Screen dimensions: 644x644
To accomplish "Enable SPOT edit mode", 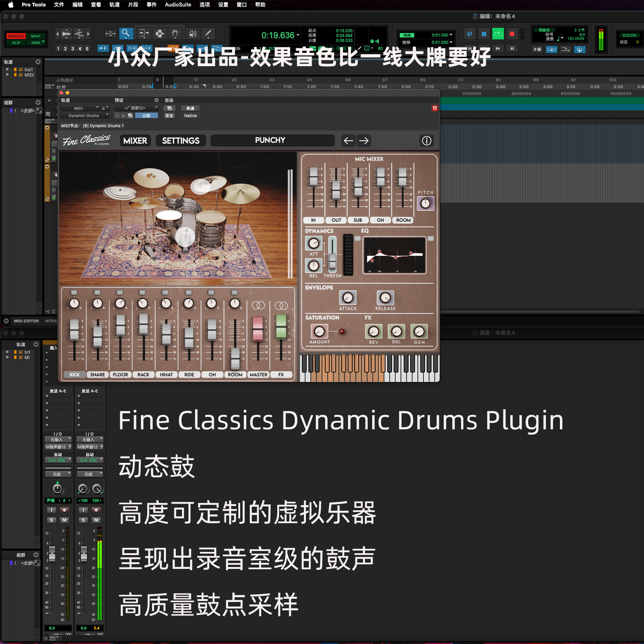I will click(36, 36).
